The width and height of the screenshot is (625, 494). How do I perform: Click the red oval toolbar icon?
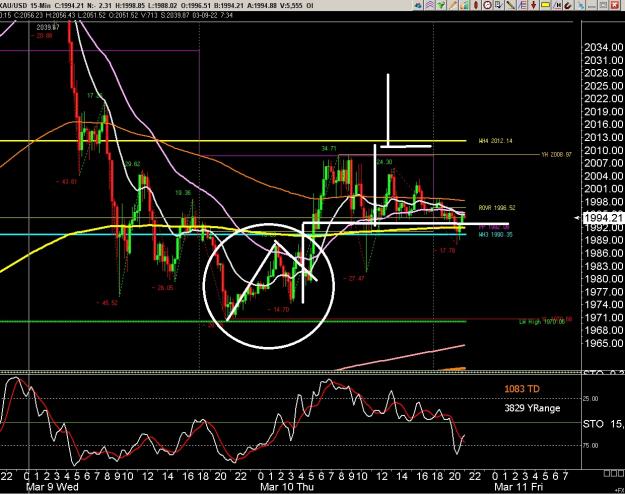[476, 5]
